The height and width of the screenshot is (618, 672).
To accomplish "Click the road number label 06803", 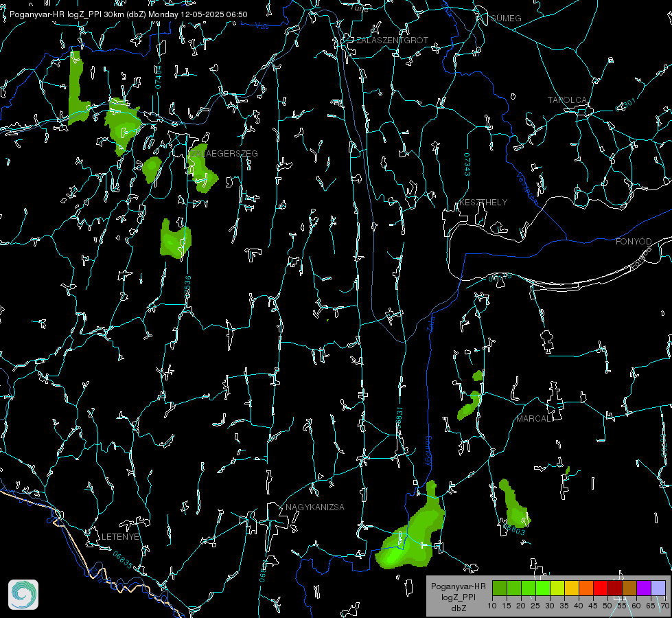I will coord(515,530).
